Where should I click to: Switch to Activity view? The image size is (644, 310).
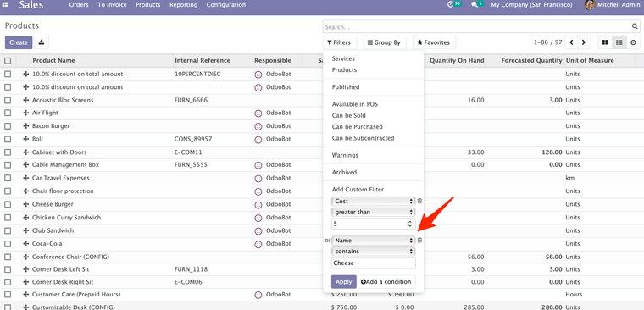[633, 42]
